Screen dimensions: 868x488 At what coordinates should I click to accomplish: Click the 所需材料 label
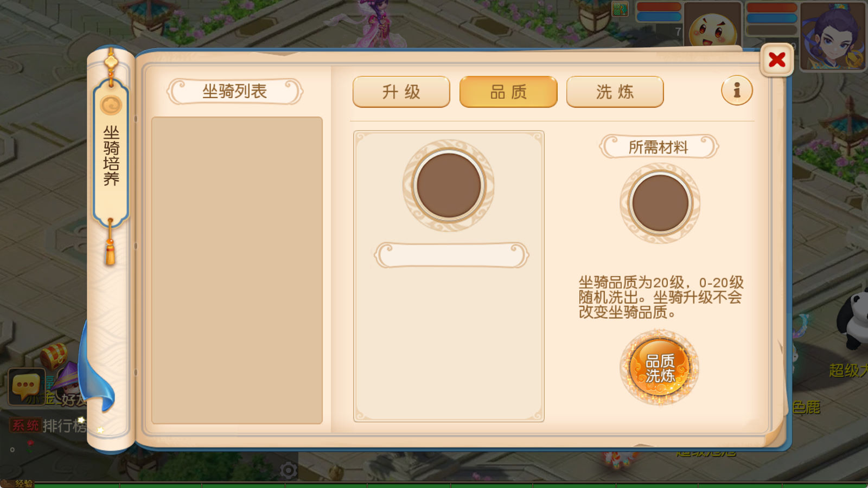(x=659, y=146)
